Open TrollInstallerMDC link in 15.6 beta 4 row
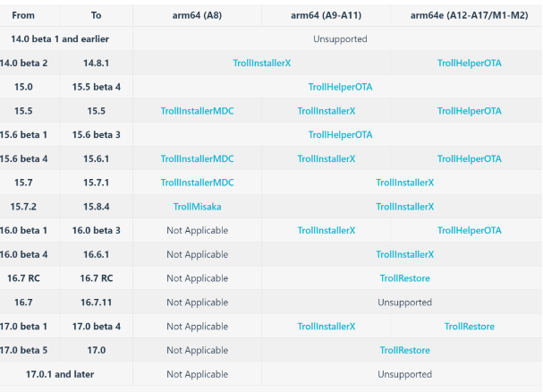Image resolution: width=543 pixels, height=392 pixels. pos(197,158)
